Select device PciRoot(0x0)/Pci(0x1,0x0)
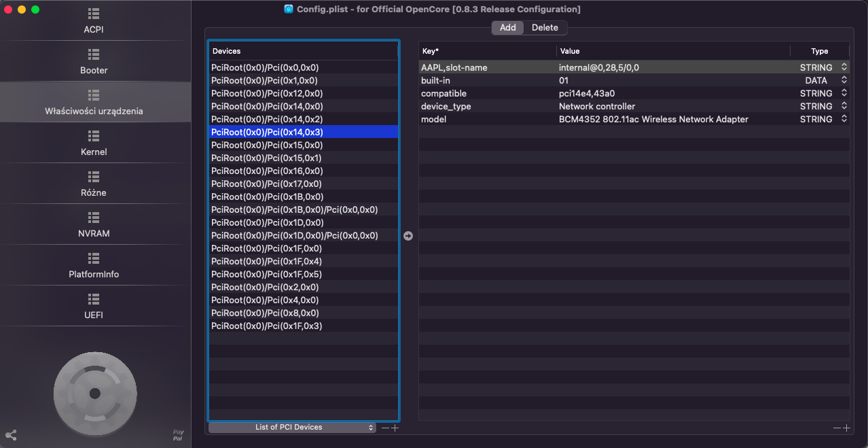Viewport: 868px width, 448px height. click(x=304, y=80)
